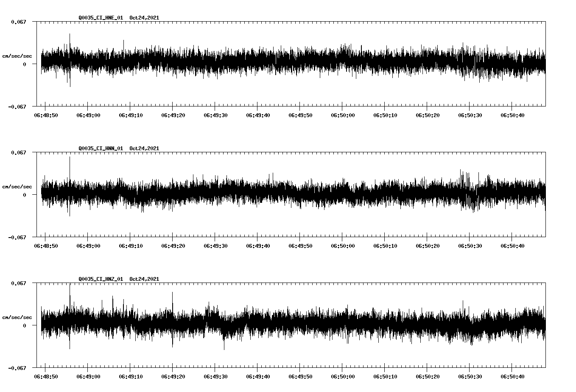Click the -0.067 lower limit of HNN plot

(x=17, y=237)
